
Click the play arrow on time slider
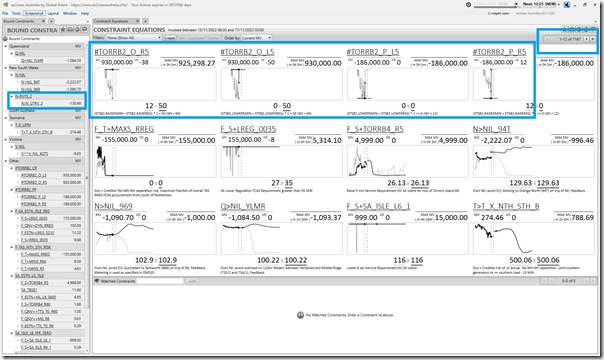pos(517,4)
